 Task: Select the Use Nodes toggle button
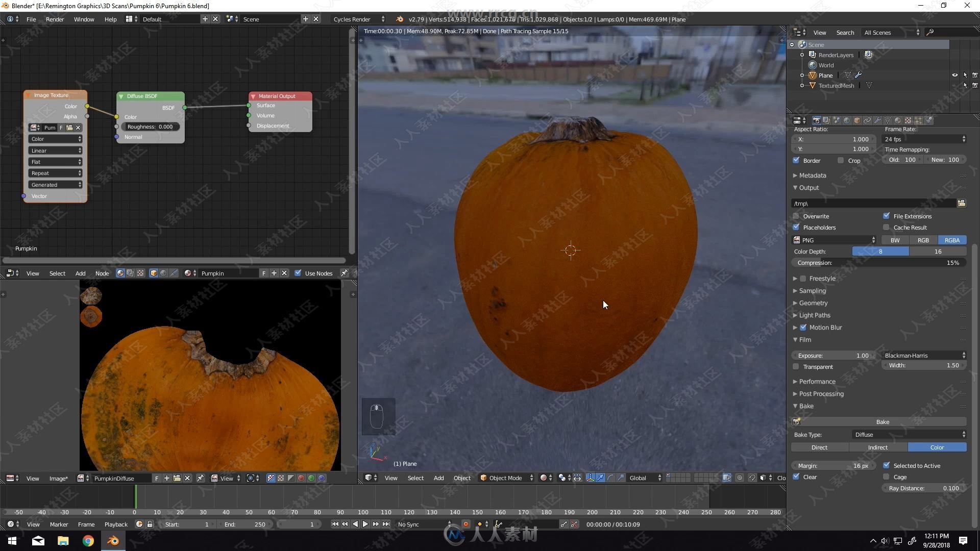pos(298,272)
